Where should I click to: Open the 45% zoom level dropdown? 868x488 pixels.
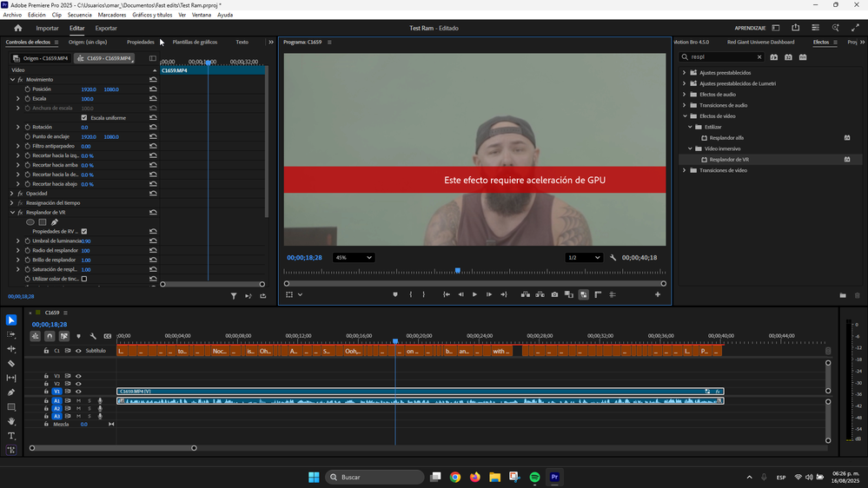pyautogui.click(x=353, y=257)
